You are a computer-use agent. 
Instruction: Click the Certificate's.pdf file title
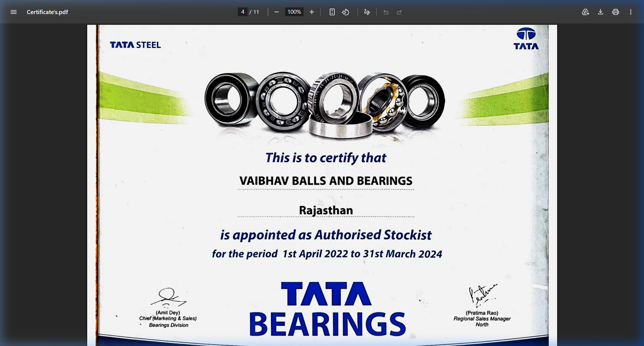point(47,12)
